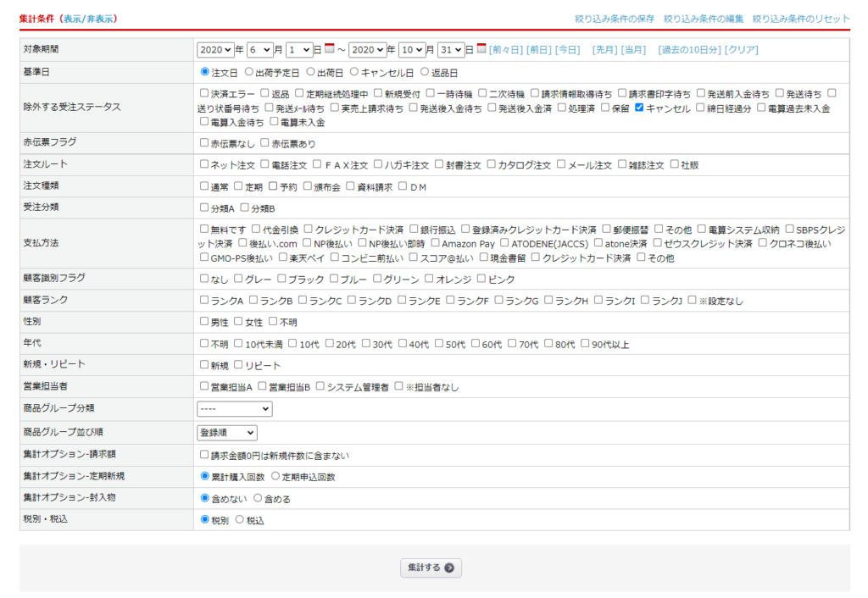Image resolution: width=868 pixels, height=598 pixels.
Task: Clear the period with クリア link
Action: (742, 50)
